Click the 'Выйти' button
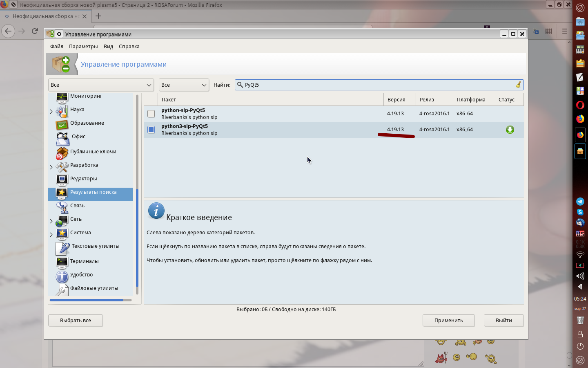Screen dimensions: 588x368 click(504, 320)
